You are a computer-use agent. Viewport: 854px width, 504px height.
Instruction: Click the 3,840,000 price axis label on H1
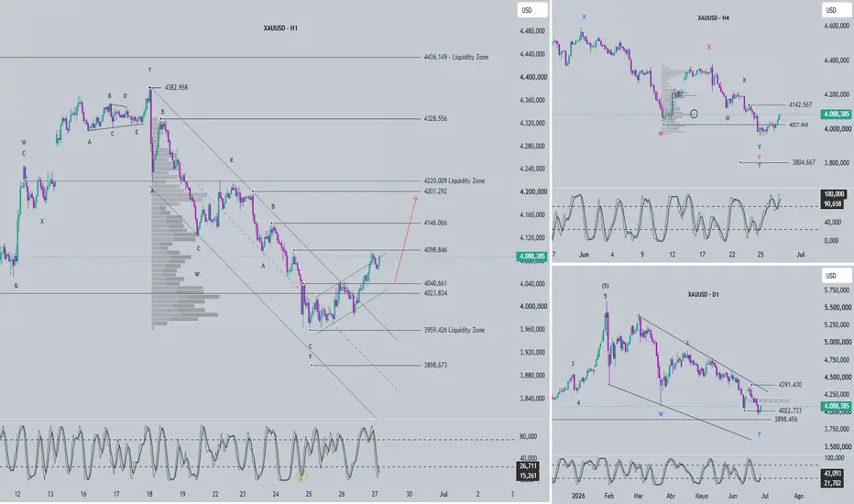[532, 399]
